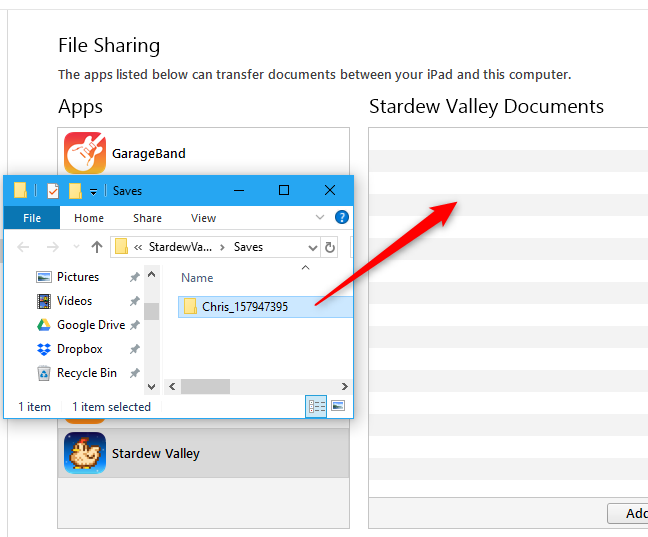648x537 pixels.
Task: Switch to the View ribbon tab
Action: [x=203, y=218]
